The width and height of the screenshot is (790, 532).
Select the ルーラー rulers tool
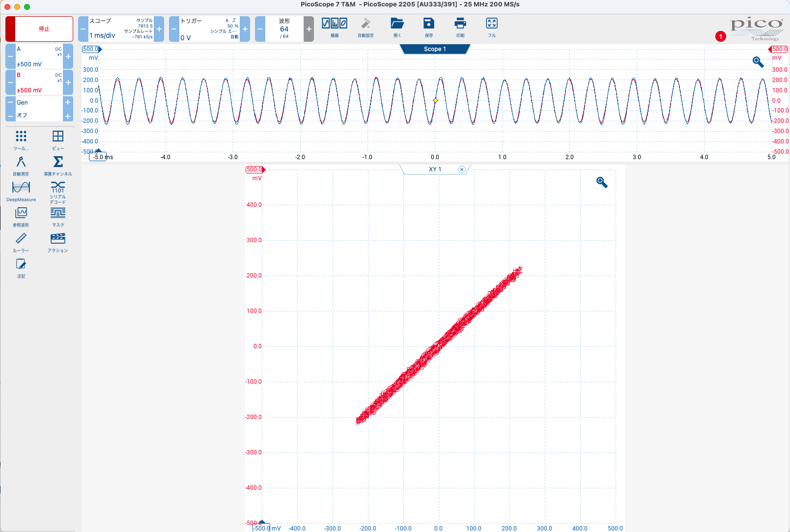[x=21, y=242]
